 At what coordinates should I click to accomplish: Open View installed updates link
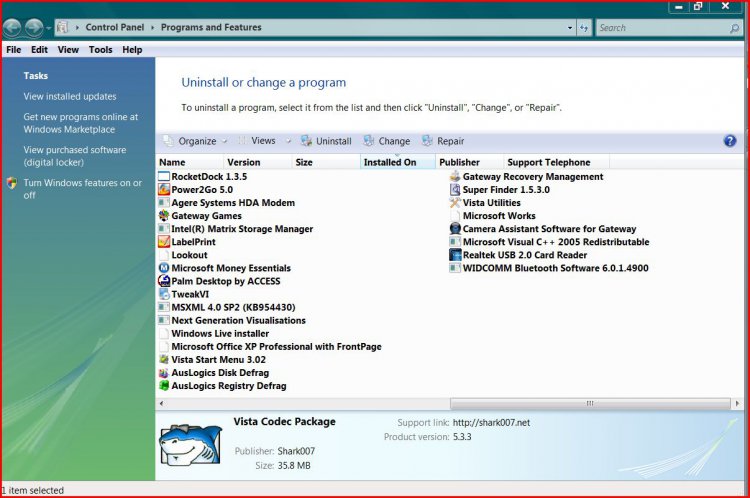70,97
